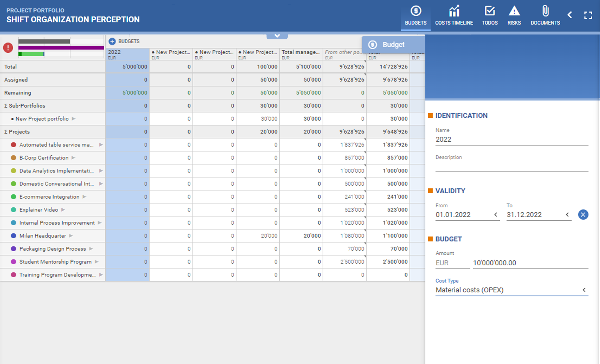This screenshot has width=600, height=364.
Task: Open the Documents tab
Action: tap(545, 16)
